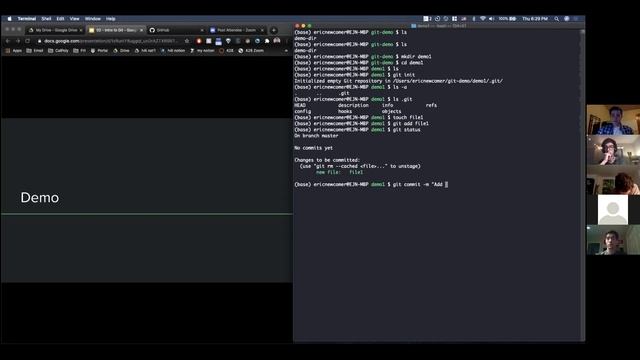
Task: Click 'On branch master' in terminal output
Action: pos(316,136)
